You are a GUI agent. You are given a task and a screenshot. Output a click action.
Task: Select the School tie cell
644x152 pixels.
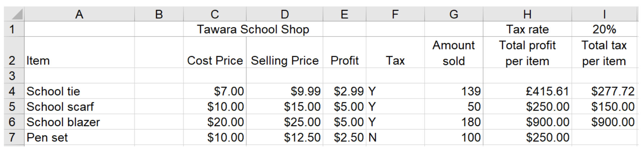click(80, 91)
